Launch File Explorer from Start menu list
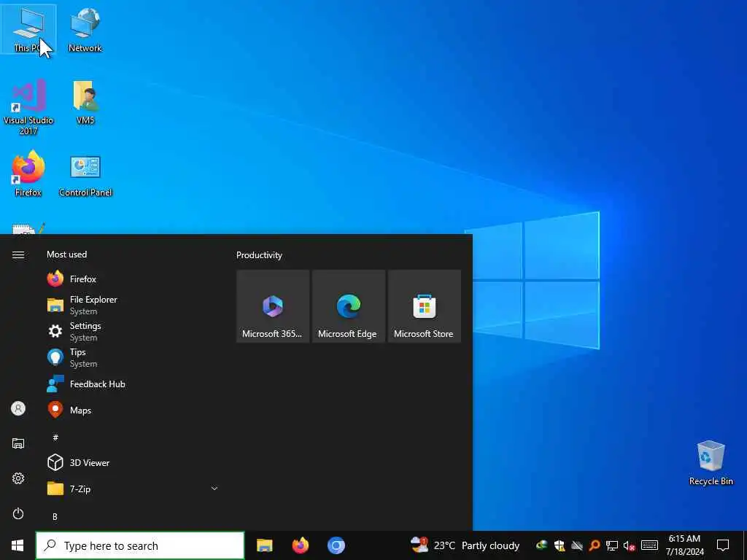 coord(133,306)
